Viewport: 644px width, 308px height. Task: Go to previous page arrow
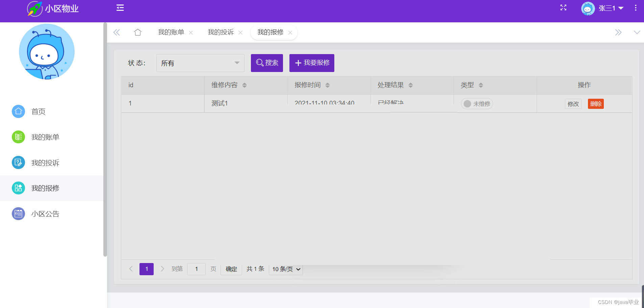pyautogui.click(x=131, y=269)
